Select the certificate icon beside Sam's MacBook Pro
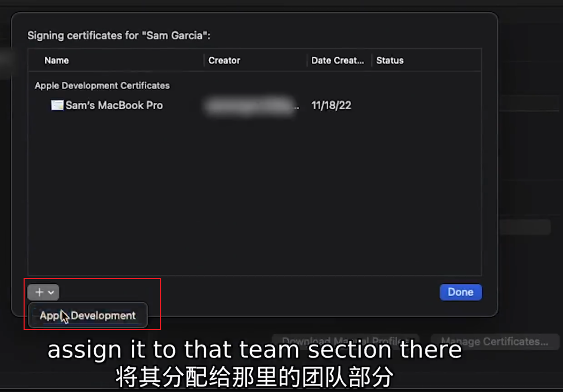Image resolution: width=563 pixels, height=392 pixels. point(57,105)
